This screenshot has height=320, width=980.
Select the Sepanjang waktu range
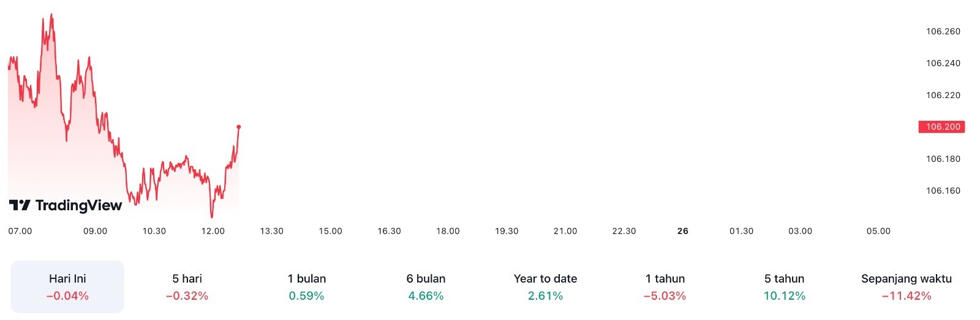(906, 287)
